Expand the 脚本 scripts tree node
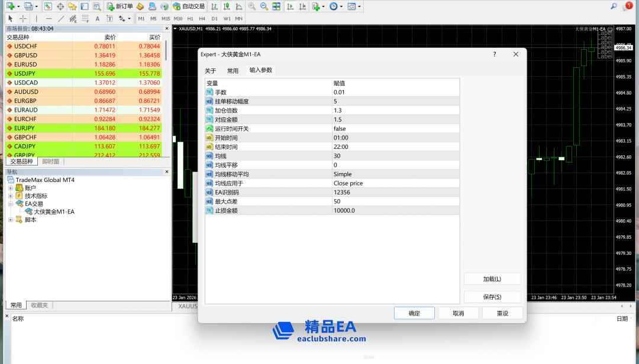Image resolution: width=639 pixels, height=364 pixels. 11,220
